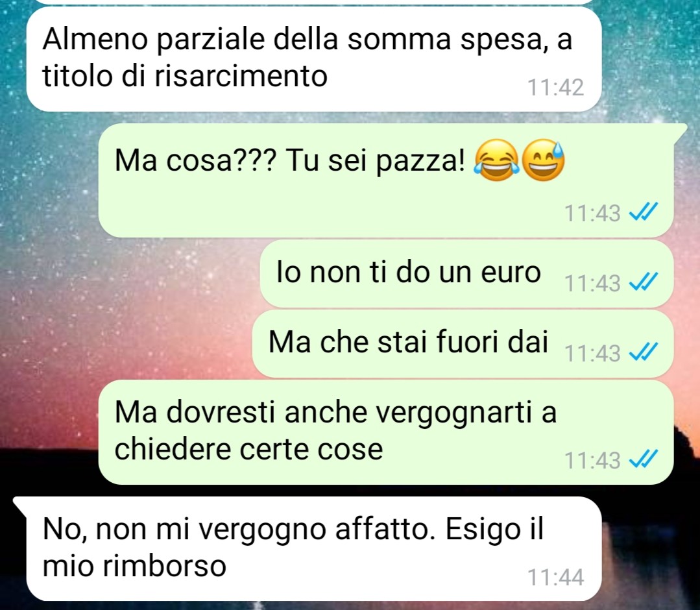Select the 'Almeno parziale della somma spesa' message

[x=314, y=60]
